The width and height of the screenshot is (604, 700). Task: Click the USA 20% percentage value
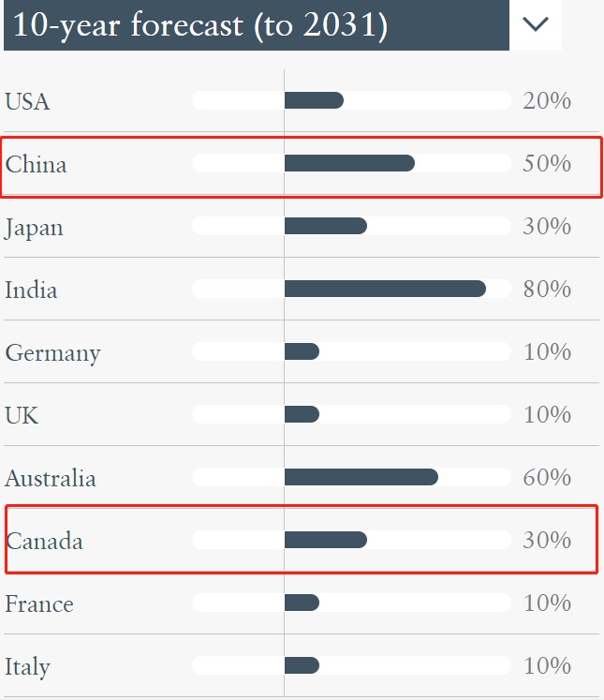coord(547,101)
